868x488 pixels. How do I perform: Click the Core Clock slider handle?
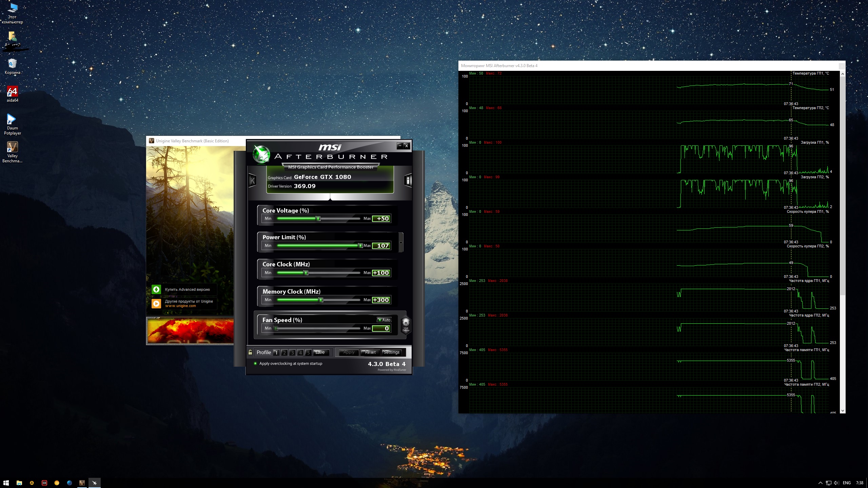pos(306,273)
